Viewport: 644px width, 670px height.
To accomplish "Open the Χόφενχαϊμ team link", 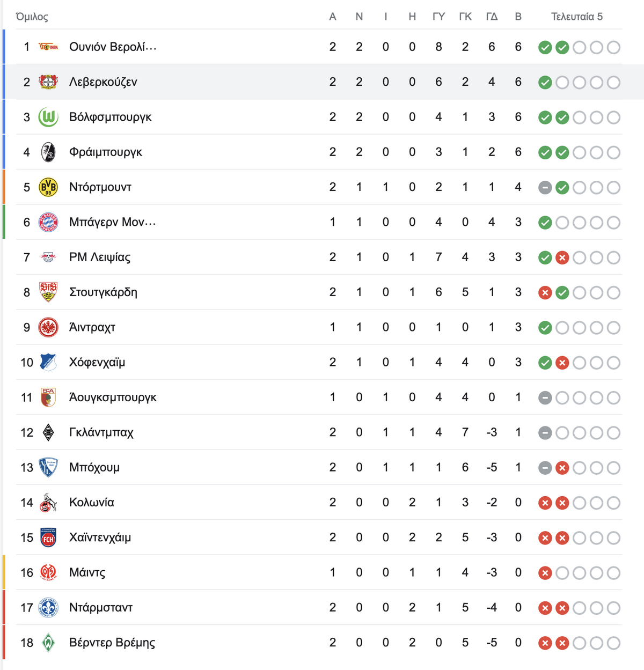I will coord(97,363).
